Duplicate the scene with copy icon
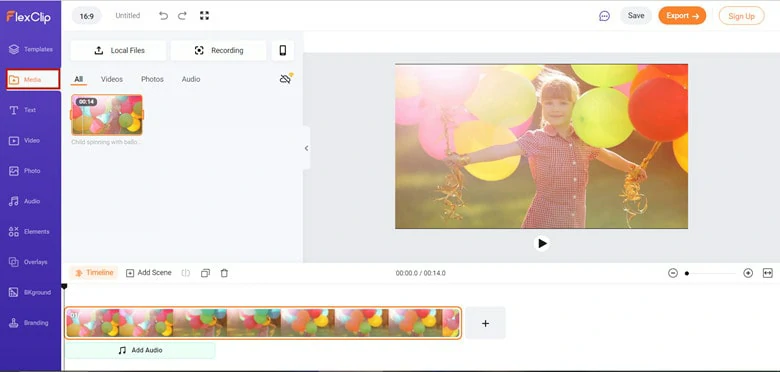 (205, 273)
